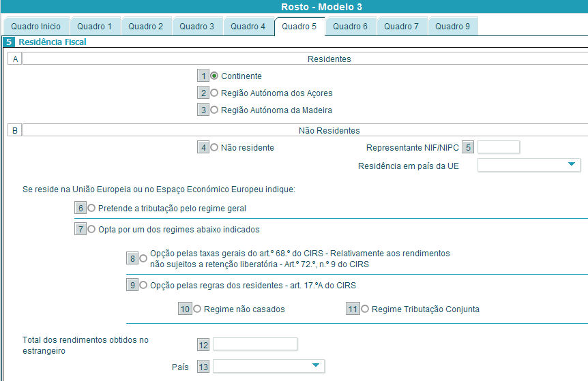Screen dimensions: 588x381
Task: Select the Continente radio button
Action: tap(214, 76)
